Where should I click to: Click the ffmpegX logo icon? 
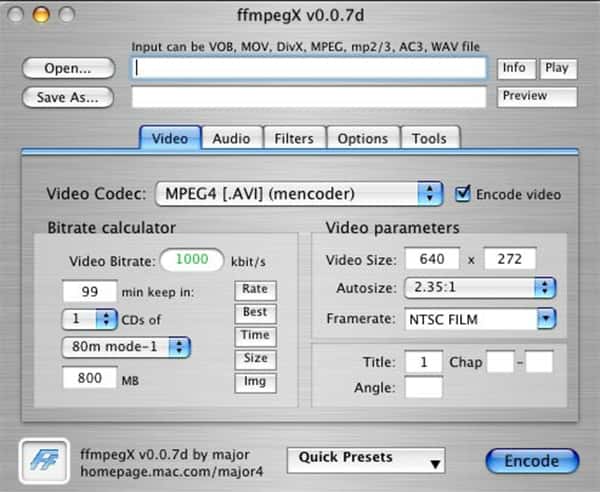pyautogui.click(x=43, y=461)
